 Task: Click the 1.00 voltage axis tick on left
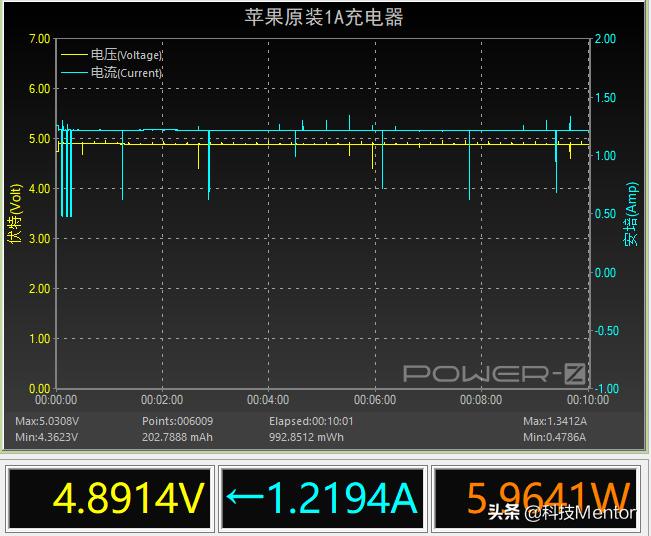(39, 339)
